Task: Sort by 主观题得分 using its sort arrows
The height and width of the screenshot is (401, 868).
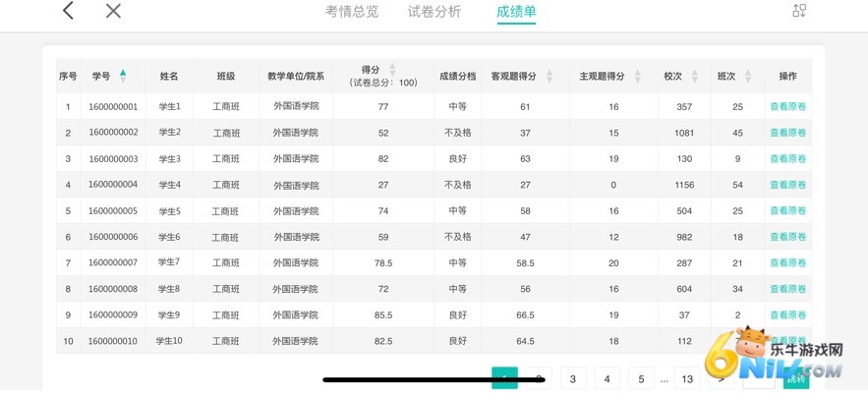Action: coord(637,77)
